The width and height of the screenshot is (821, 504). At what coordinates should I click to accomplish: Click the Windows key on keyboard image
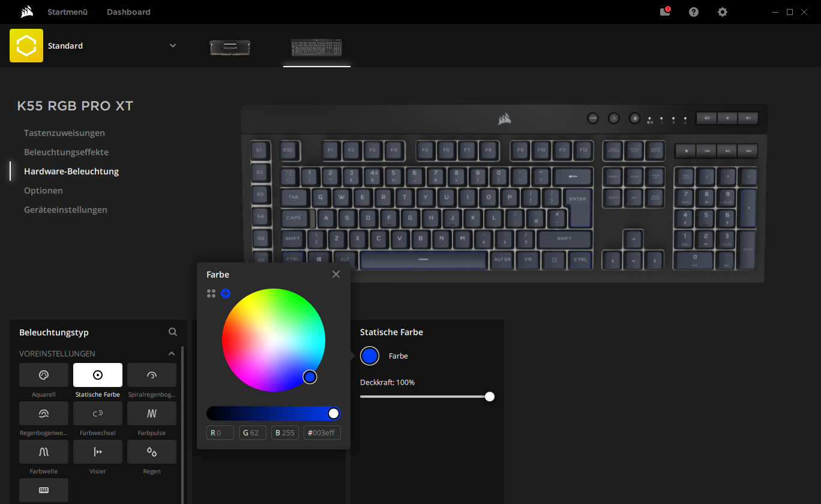(x=317, y=259)
